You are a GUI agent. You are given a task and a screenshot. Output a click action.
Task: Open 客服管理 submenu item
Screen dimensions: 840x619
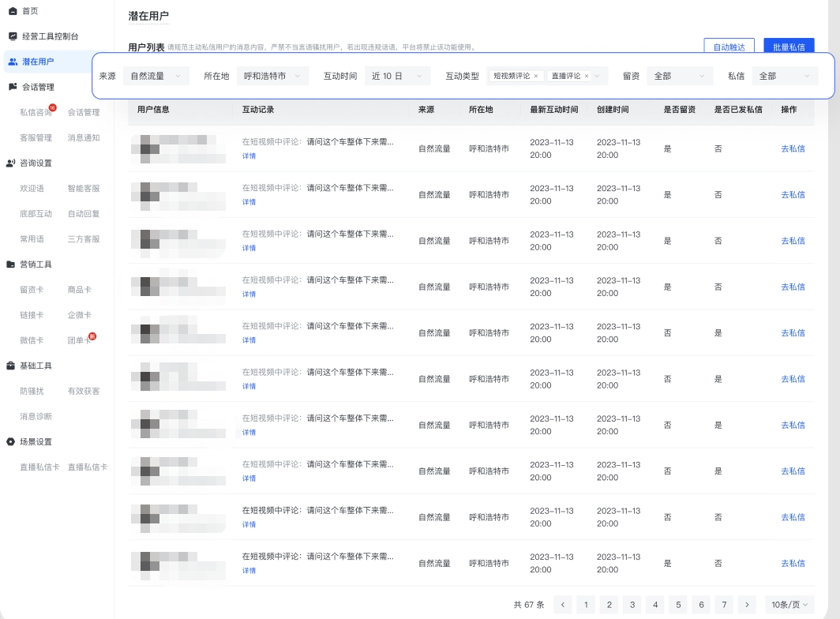pos(36,137)
